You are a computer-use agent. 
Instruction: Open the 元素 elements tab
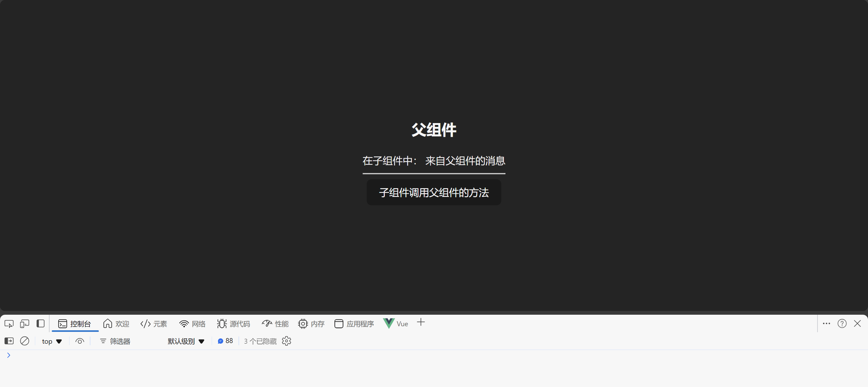tap(154, 324)
